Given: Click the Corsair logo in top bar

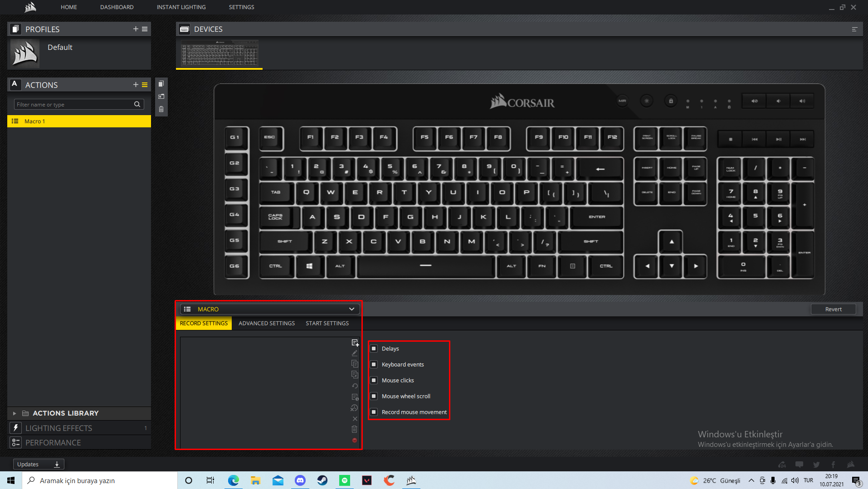Looking at the screenshot, I should [x=30, y=7].
